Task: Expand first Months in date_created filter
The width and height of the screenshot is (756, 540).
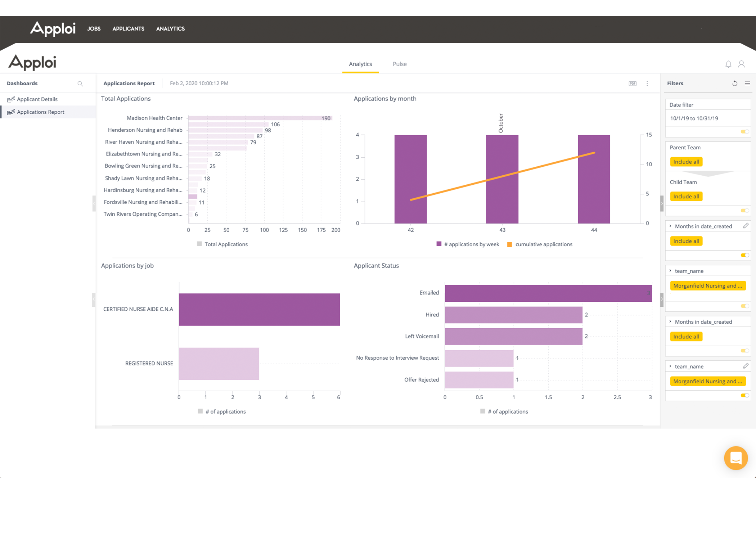Action: pyautogui.click(x=670, y=226)
